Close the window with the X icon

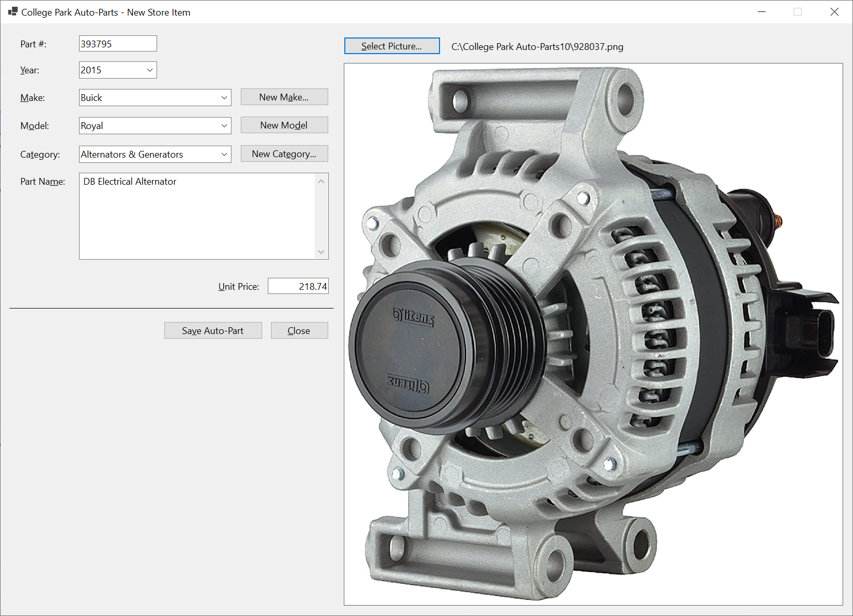(x=834, y=11)
